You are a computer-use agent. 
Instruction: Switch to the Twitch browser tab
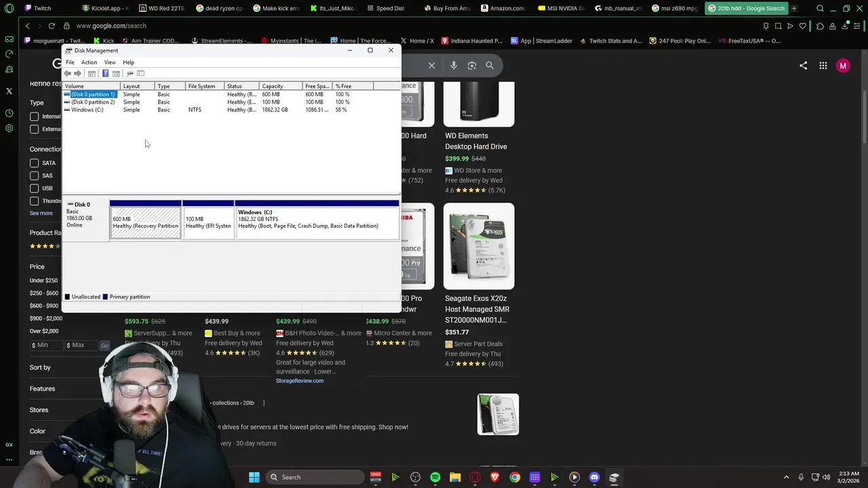click(x=42, y=8)
